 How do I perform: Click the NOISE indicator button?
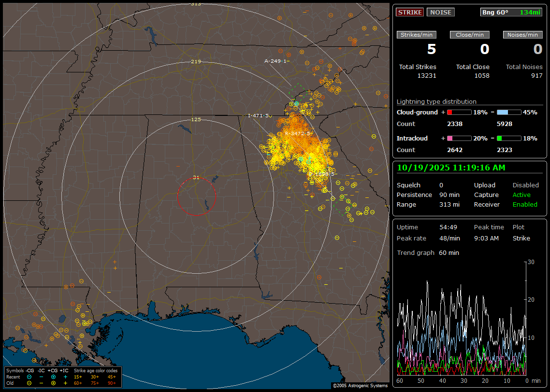point(440,13)
